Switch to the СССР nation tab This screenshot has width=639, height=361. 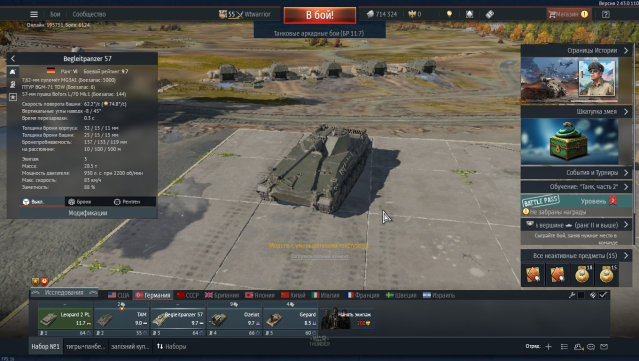pyautogui.click(x=188, y=295)
